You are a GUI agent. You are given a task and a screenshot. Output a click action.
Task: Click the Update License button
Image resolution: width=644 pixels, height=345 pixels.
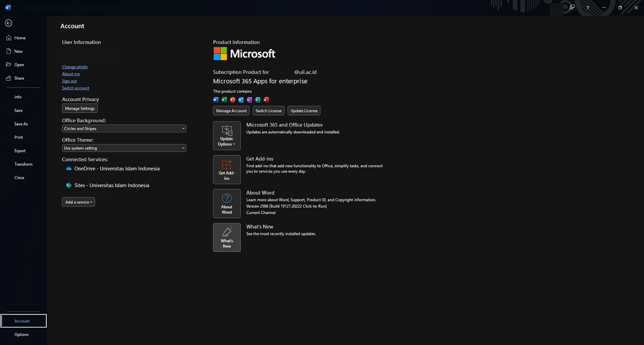[x=304, y=111]
